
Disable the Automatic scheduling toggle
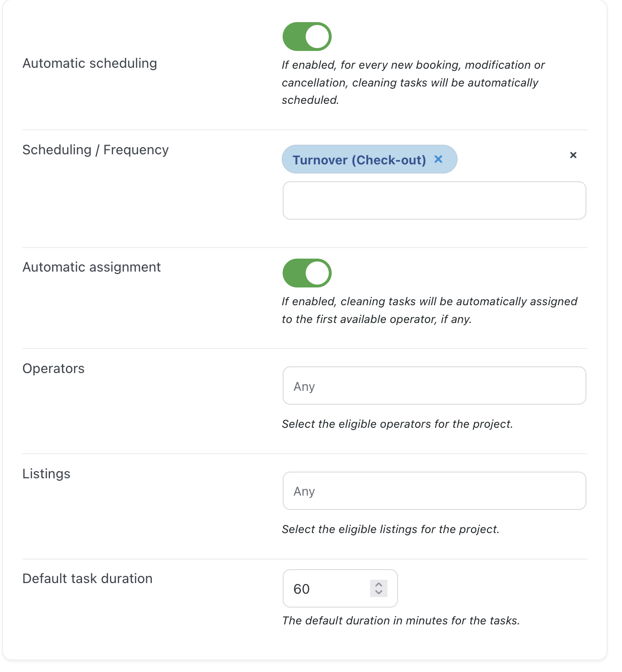point(307,37)
